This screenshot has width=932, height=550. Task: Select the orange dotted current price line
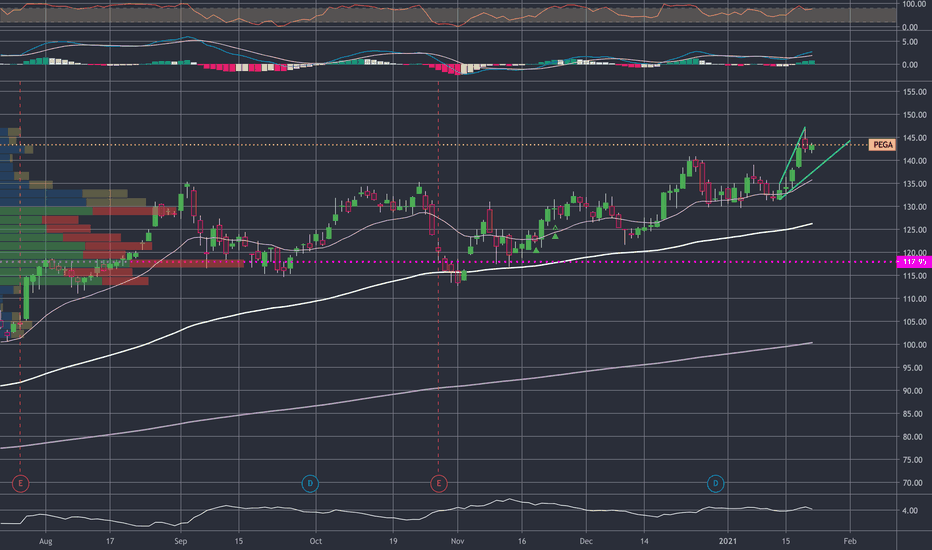tap(452, 144)
